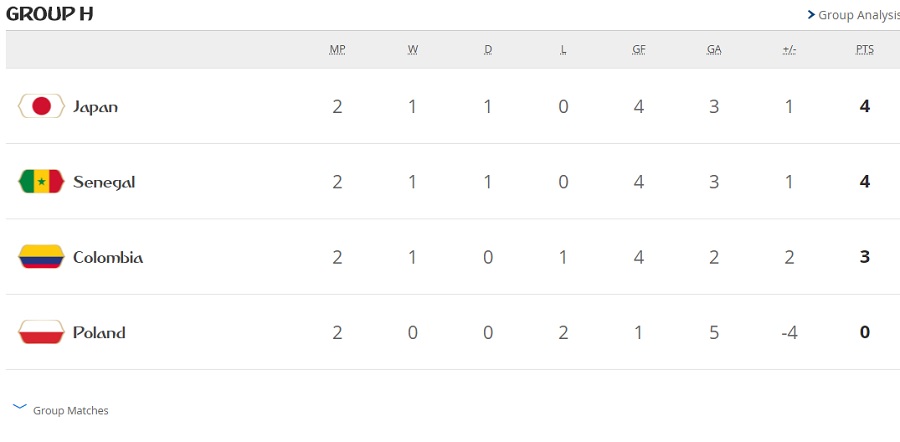Open the Senegal team name link
The image size is (900, 442).
[104, 183]
